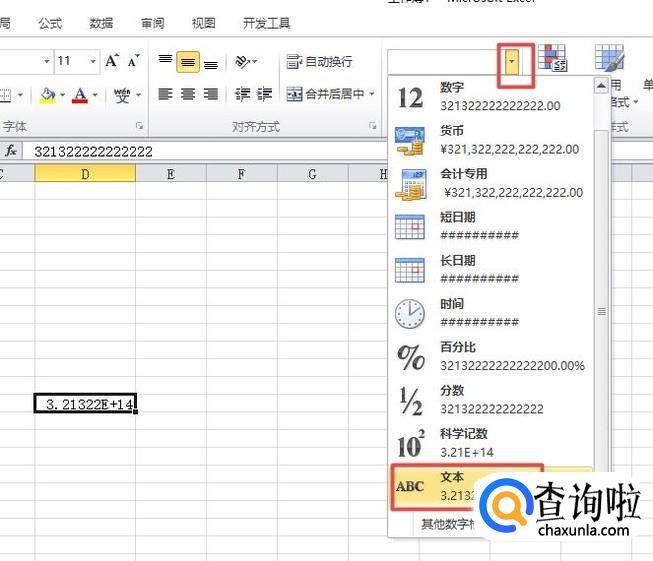The width and height of the screenshot is (653, 561).
Task: Increase cell indent
Action: click(264, 94)
